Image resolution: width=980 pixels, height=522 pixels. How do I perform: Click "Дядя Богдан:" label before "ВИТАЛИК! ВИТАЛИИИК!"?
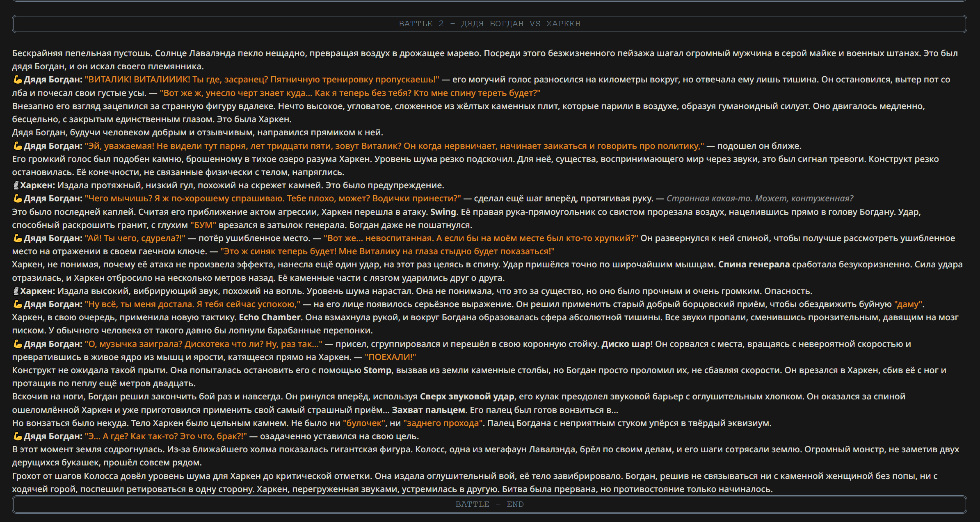coord(53,80)
